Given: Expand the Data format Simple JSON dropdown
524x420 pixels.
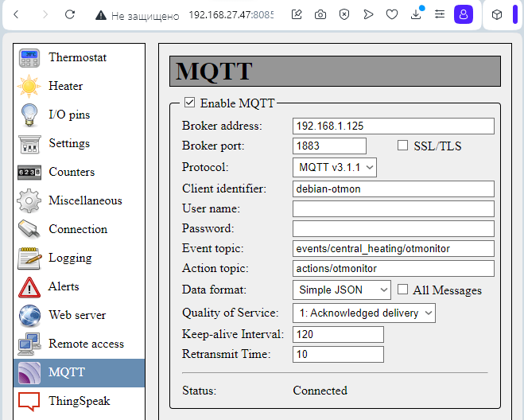Looking at the screenshot, I should tap(342, 290).
